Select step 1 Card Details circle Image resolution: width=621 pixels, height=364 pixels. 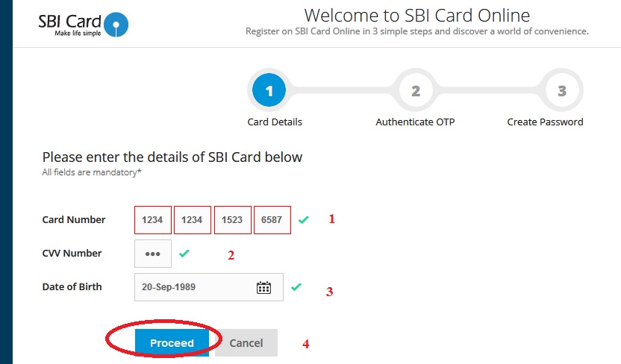tap(269, 91)
